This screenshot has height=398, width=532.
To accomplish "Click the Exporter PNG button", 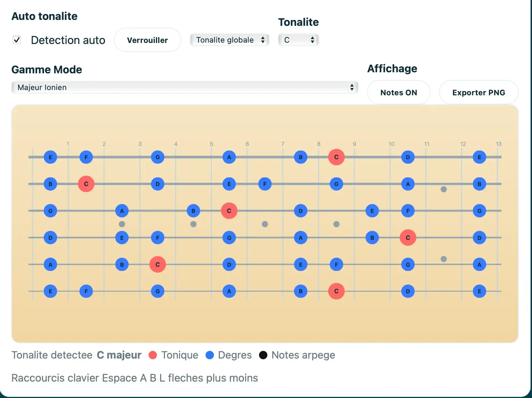I will coord(479,92).
